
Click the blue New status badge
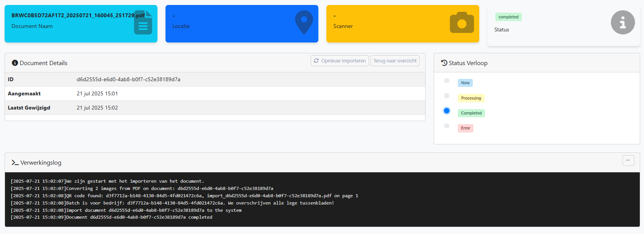(x=465, y=83)
